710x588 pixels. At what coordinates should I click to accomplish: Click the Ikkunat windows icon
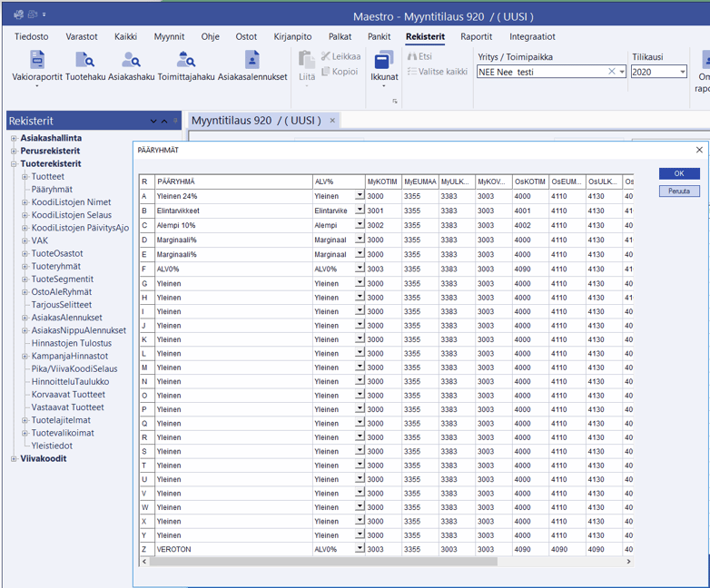click(384, 61)
